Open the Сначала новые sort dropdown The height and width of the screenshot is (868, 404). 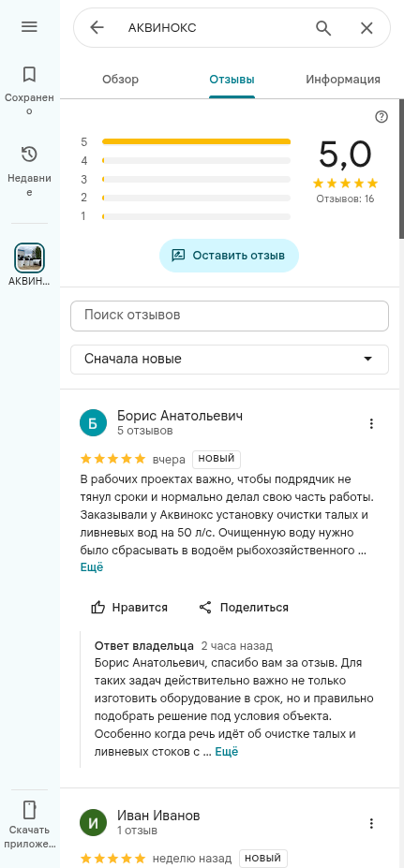point(230,360)
